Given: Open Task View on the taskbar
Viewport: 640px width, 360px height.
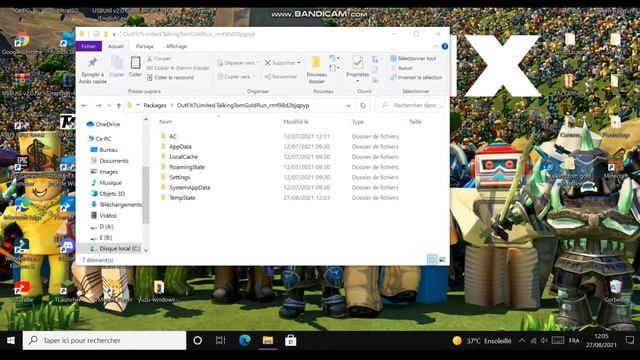Looking at the screenshot, I should (x=220, y=340).
